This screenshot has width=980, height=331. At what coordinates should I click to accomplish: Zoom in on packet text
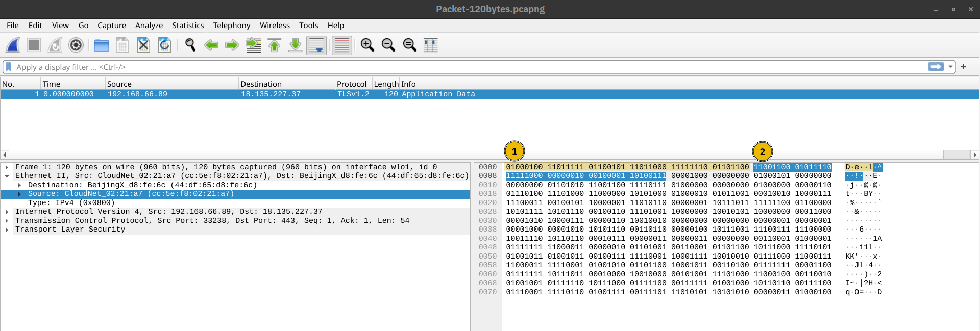(x=367, y=45)
